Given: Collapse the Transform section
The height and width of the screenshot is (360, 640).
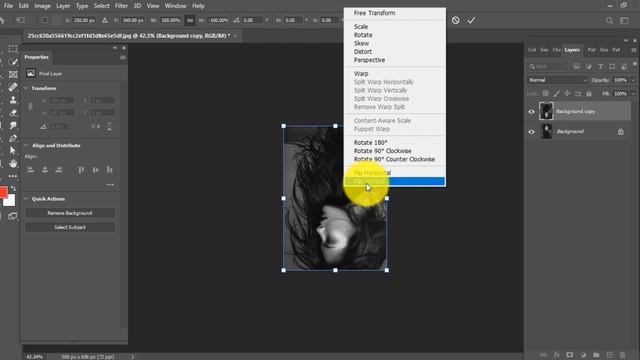Looking at the screenshot, I should 26,88.
